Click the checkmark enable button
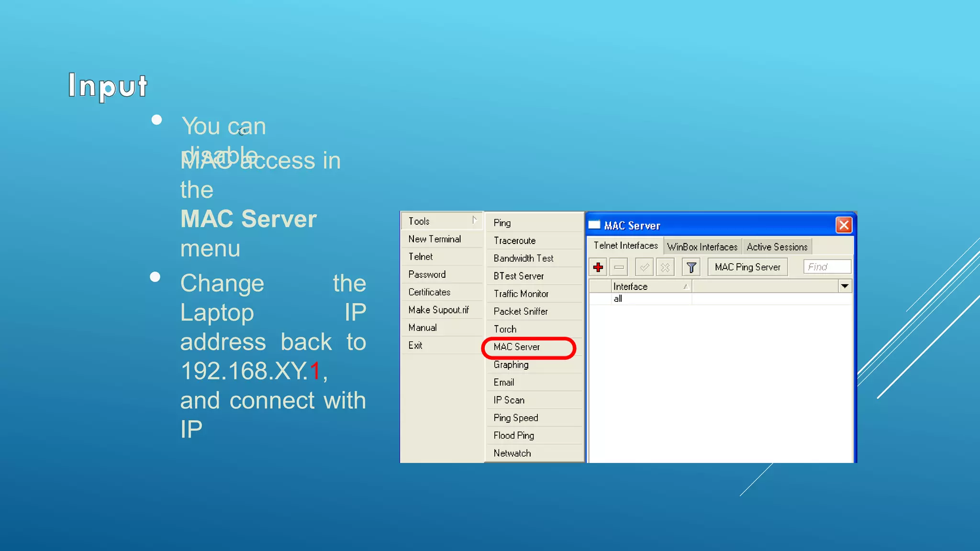 [x=645, y=267]
